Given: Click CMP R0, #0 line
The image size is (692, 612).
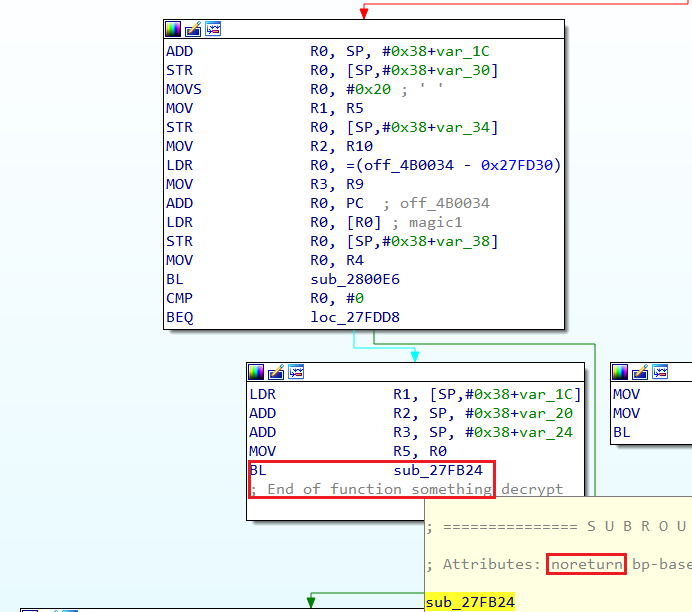Looking at the screenshot, I should click(265, 298).
